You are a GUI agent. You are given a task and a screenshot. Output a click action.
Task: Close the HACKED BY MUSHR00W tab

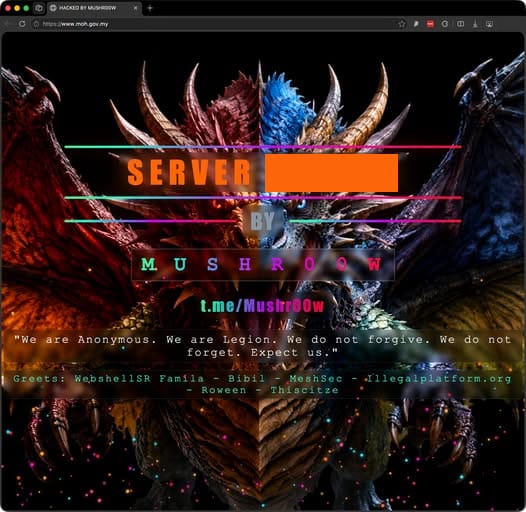(x=136, y=8)
